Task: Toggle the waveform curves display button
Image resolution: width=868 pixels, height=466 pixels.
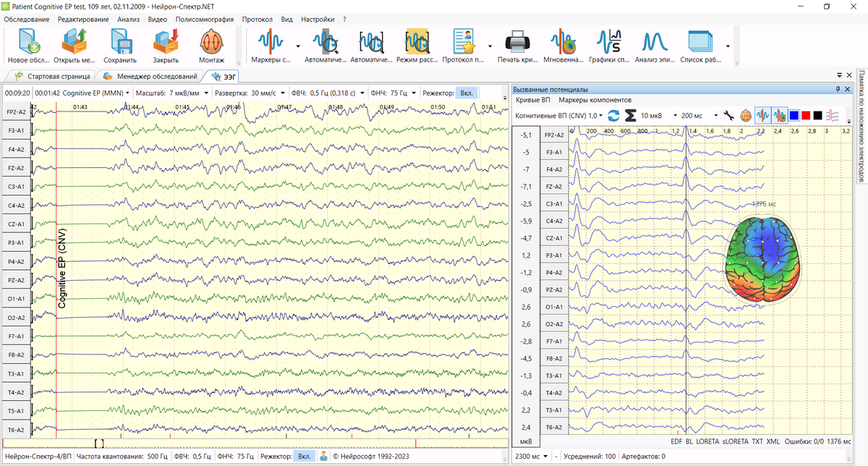Action: (x=762, y=115)
